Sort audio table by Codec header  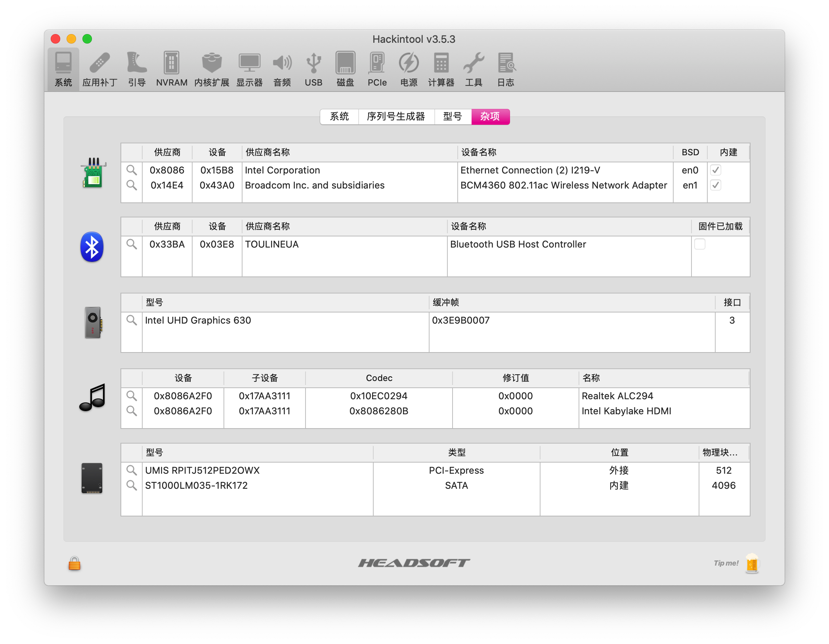[379, 378]
